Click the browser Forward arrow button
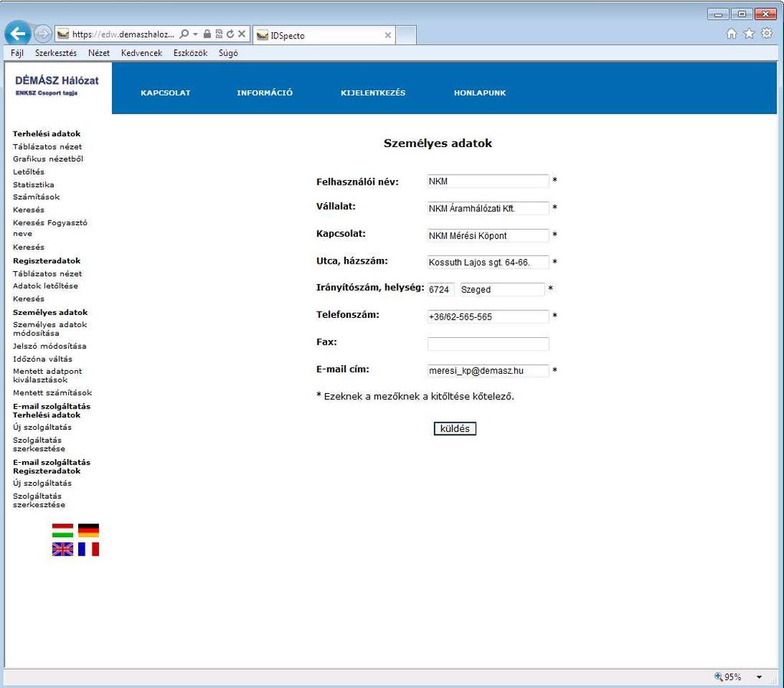The width and height of the screenshot is (784, 688). (43, 34)
